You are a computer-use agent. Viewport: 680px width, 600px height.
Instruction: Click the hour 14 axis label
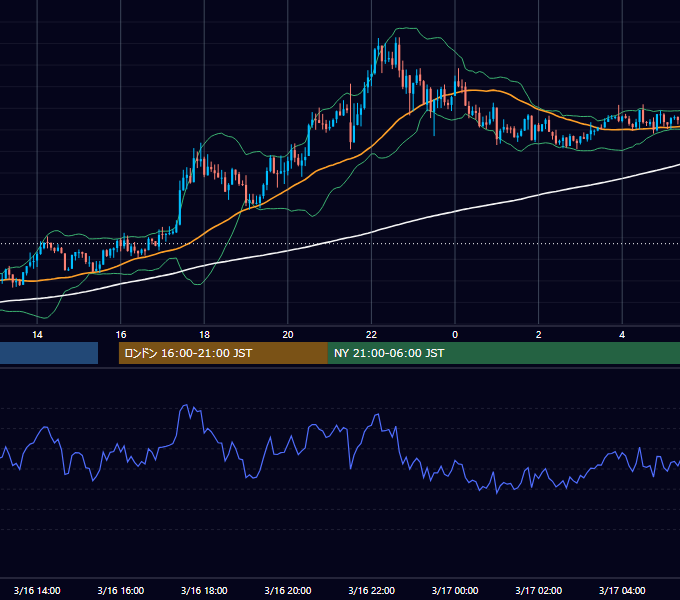coord(37,335)
